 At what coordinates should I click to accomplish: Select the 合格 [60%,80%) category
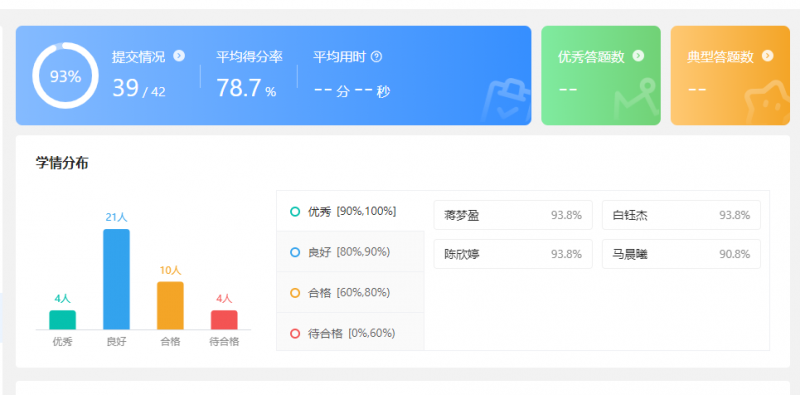(351, 292)
